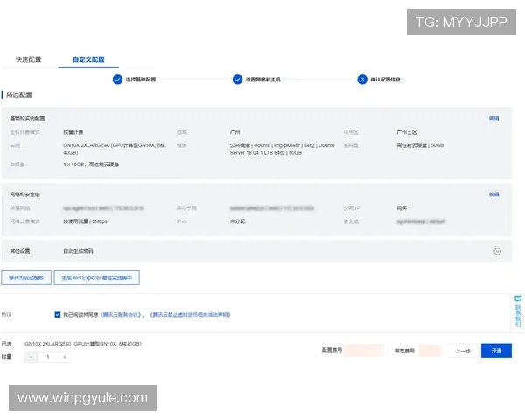Generate API Explorer best practice script

tap(97, 277)
